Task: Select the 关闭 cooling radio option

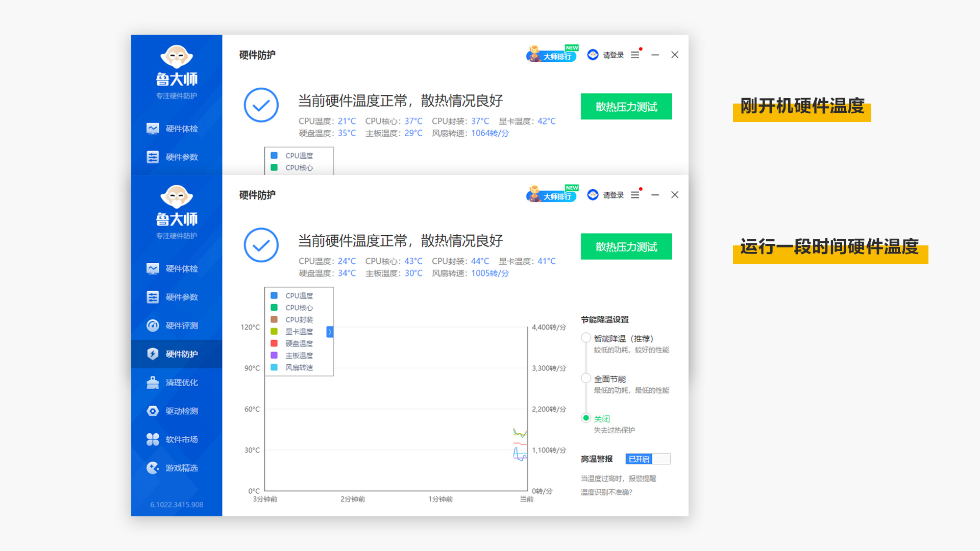Action: pos(586,418)
